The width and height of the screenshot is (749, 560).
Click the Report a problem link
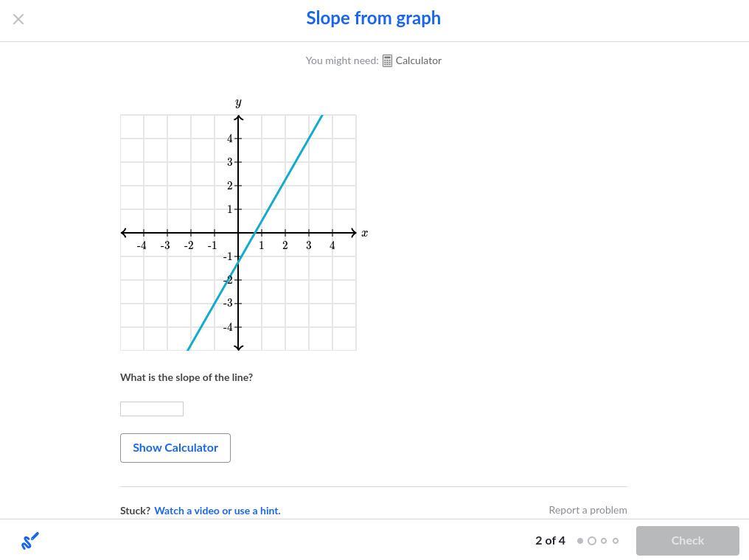588,510
